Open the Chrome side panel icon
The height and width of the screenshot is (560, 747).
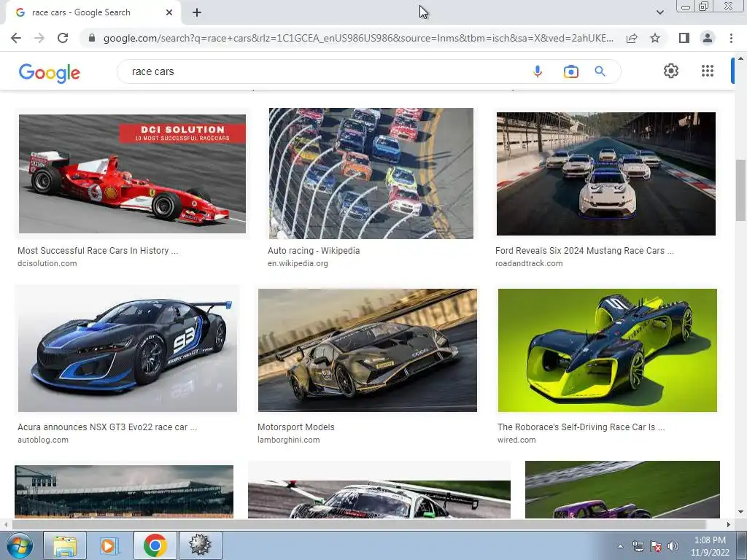[684, 38]
